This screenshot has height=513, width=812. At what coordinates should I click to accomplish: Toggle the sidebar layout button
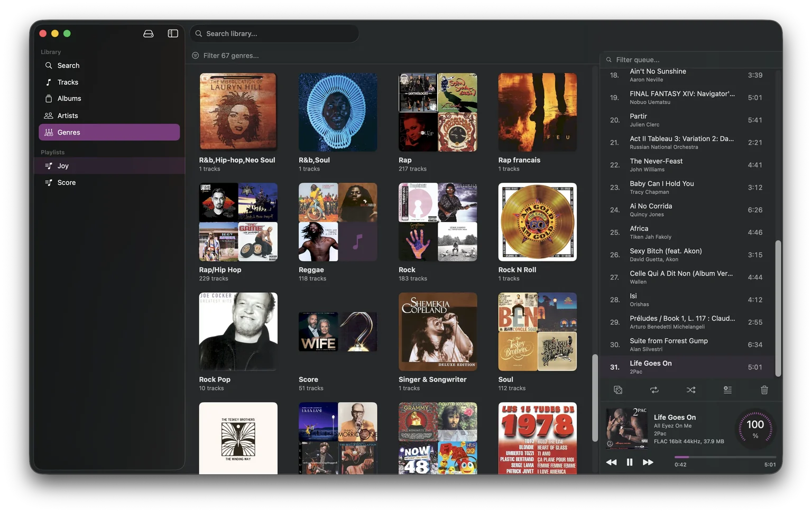click(x=172, y=33)
